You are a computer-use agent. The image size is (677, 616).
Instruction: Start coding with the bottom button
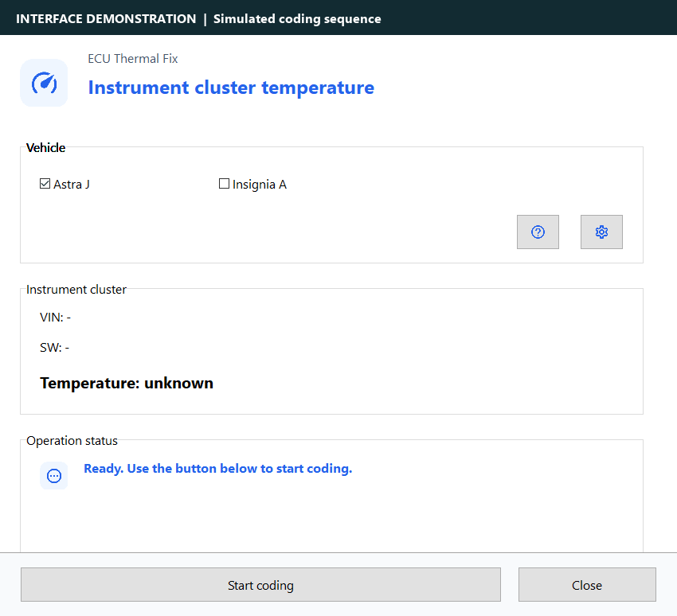pos(260,585)
